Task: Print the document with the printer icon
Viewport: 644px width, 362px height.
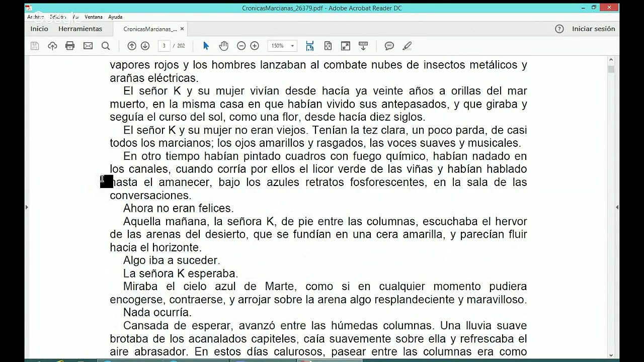Action: (70, 46)
